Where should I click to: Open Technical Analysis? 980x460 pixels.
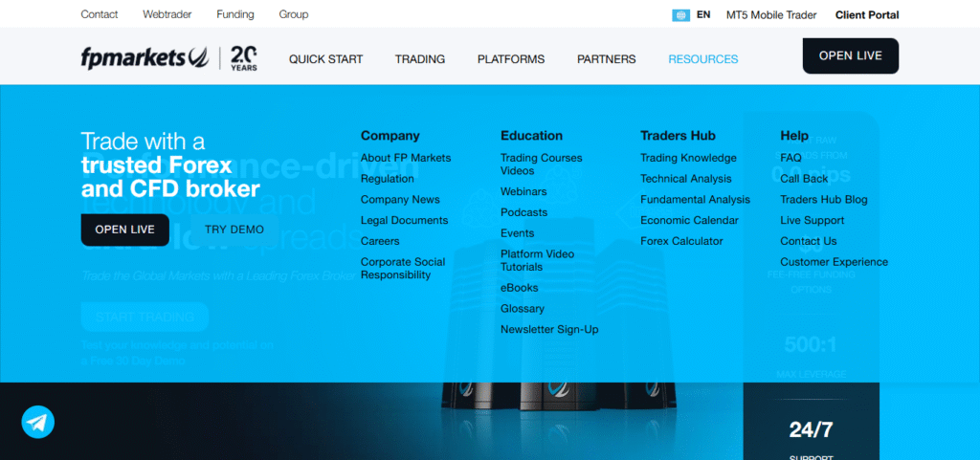click(685, 179)
